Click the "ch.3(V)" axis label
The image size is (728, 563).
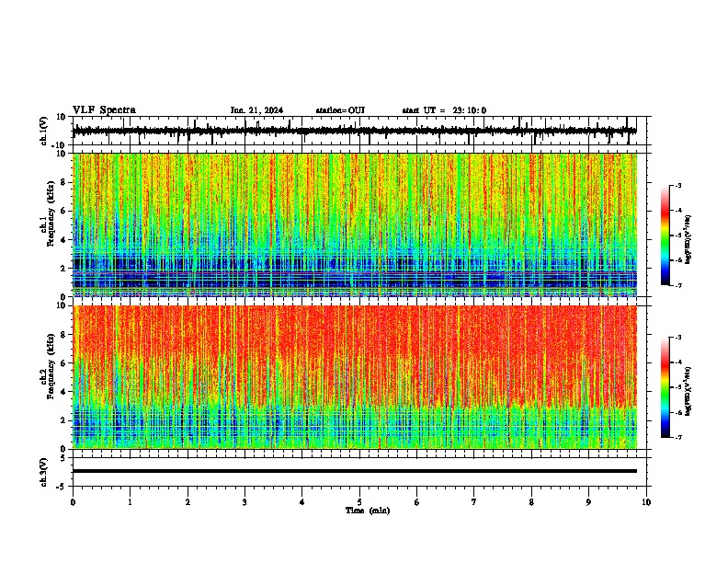point(43,472)
